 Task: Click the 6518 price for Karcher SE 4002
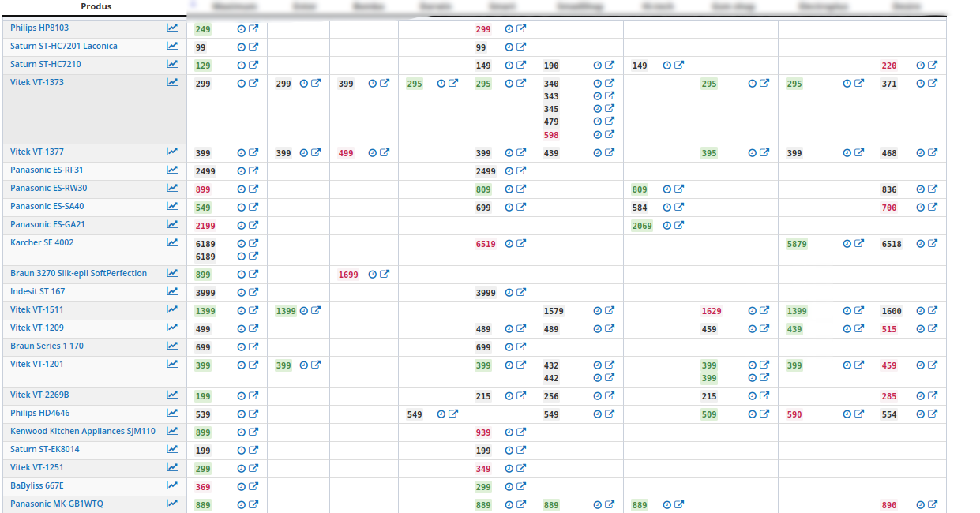(x=892, y=244)
